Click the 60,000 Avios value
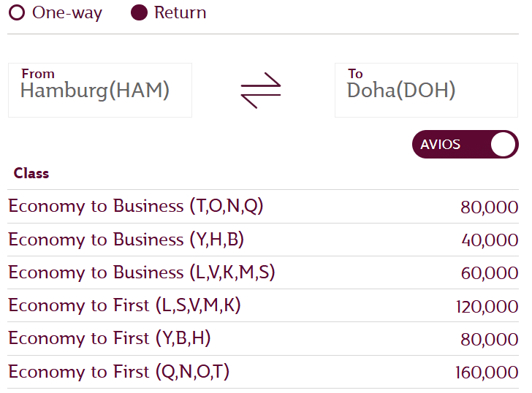The width and height of the screenshot is (532, 393). coord(489,273)
